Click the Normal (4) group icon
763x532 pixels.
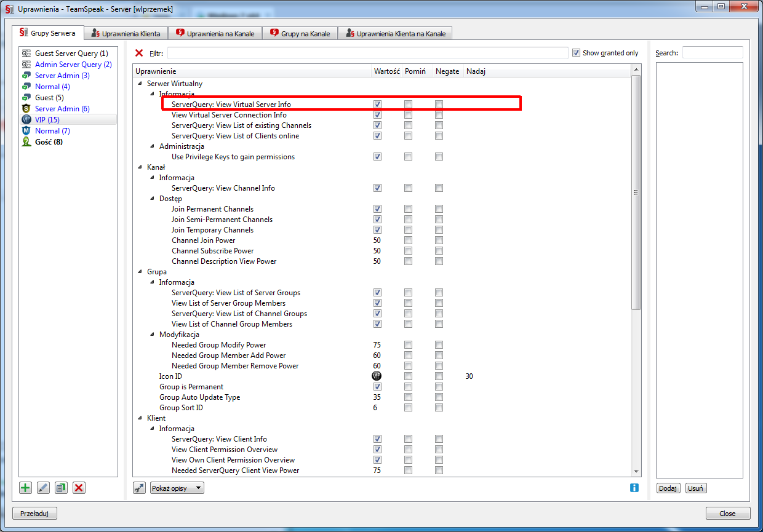[x=26, y=87]
